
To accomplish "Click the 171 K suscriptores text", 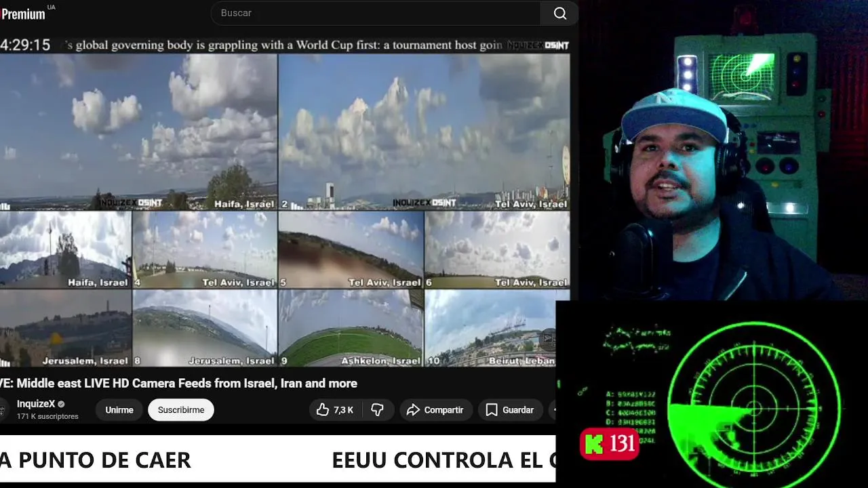I will click(47, 416).
